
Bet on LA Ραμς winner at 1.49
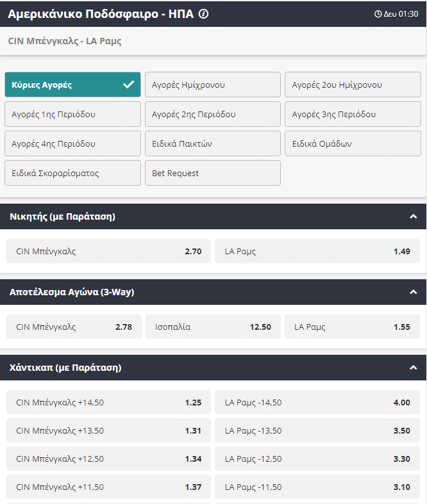pos(317,251)
